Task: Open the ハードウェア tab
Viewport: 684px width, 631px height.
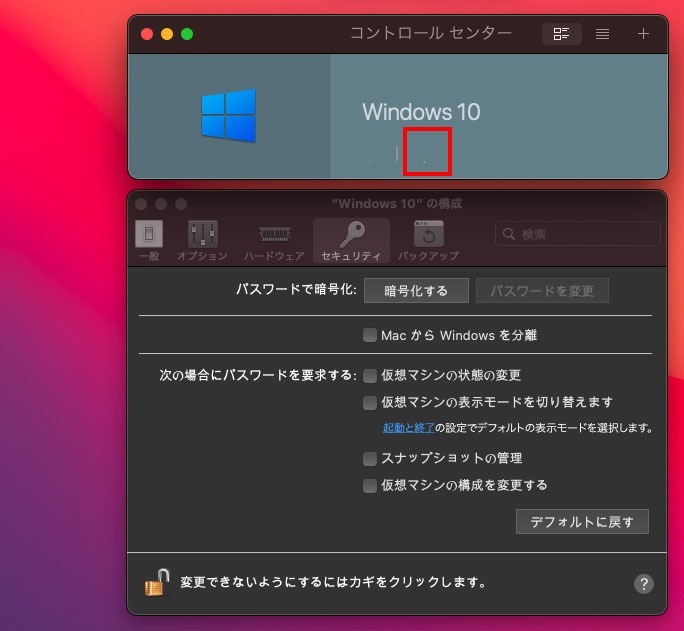Action: (x=274, y=241)
